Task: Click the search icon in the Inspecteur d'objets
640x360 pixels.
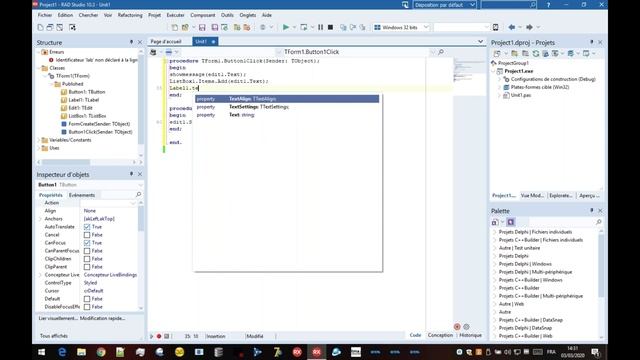Action: pyautogui.click(x=138, y=195)
